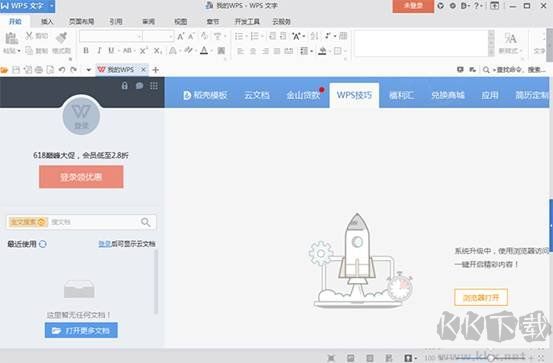Switch to the 插入 ribbon tab
Screen dimensions: 553x363
(x=47, y=22)
